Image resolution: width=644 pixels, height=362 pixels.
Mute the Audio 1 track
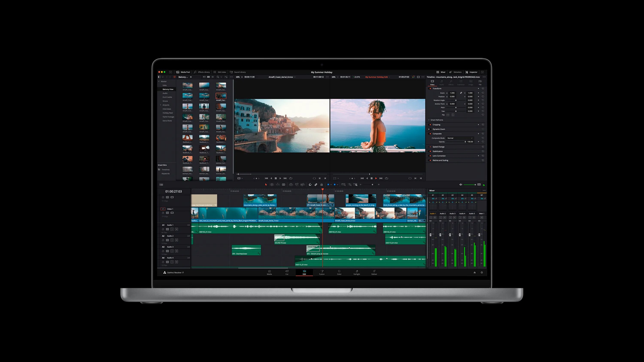click(176, 229)
